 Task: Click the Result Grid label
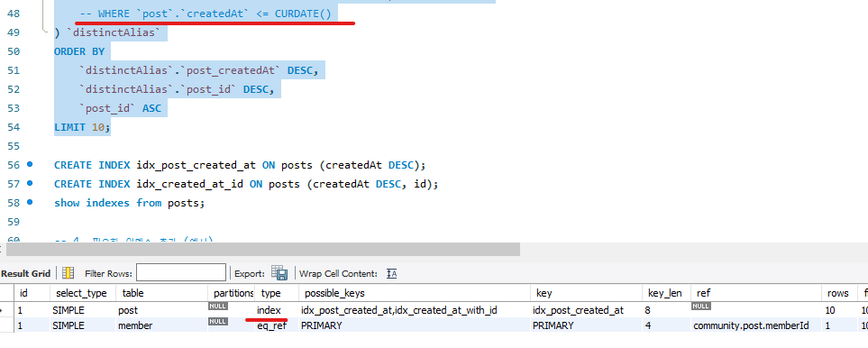[25, 273]
